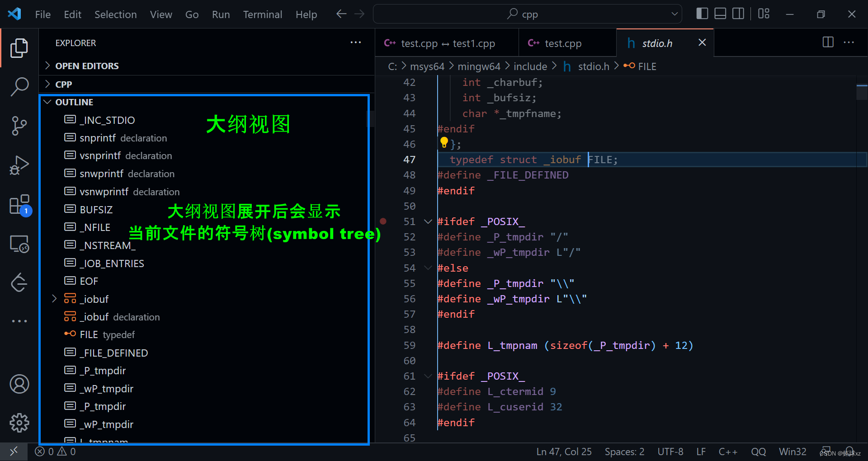Open the command center dropdown chevron
The image size is (868, 461).
[x=675, y=14]
